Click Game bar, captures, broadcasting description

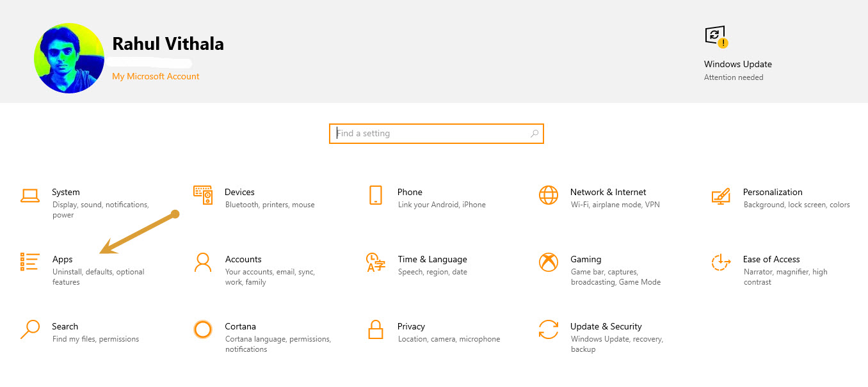pyautogui.click(x=616, y=277)
